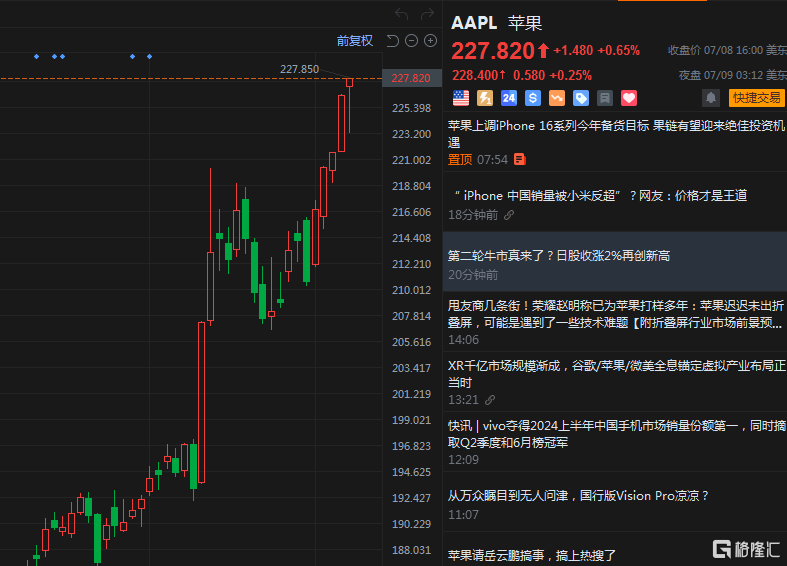Click the +1.480 price change value
The width and height of the screenshot is (787, 566).
[573, 51]
